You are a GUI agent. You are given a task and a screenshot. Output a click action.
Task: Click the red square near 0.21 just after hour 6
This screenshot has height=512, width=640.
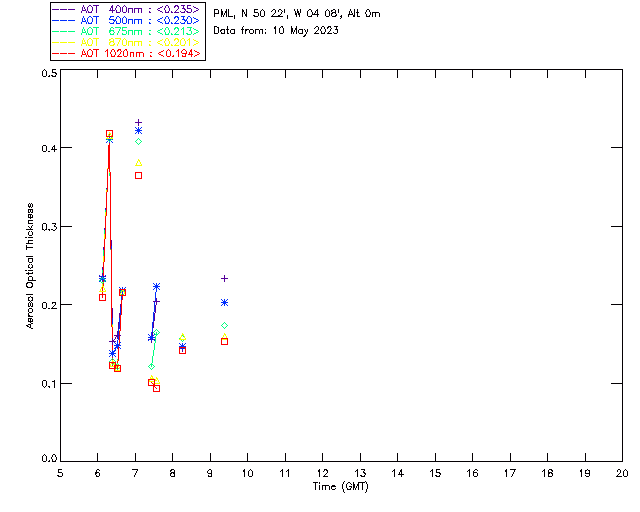click(102, 297)
